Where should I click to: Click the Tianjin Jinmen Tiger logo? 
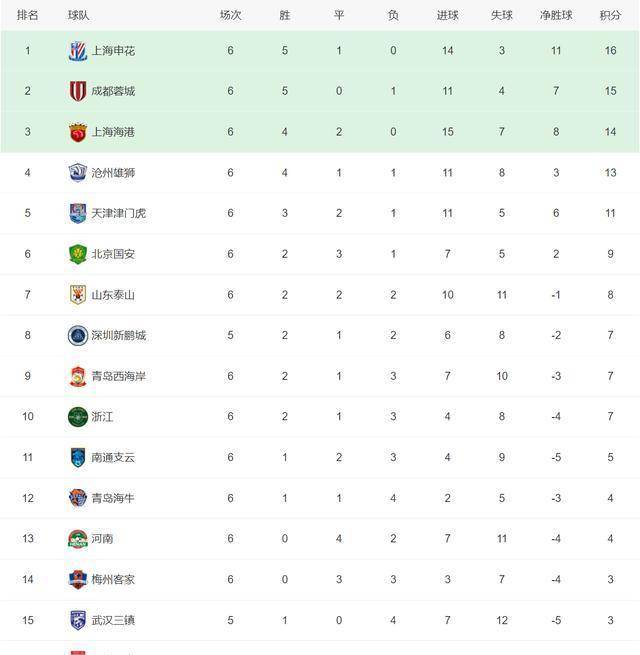(x=78, y=213)
